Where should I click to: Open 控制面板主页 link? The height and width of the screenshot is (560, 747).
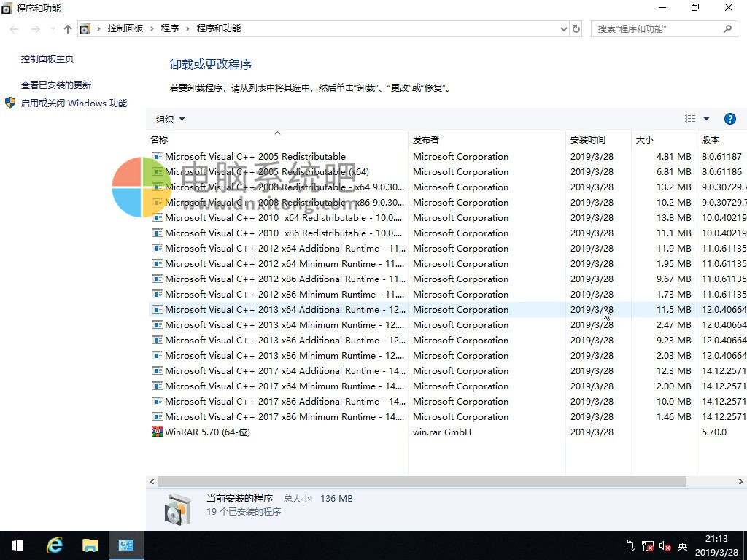point(47,58)
